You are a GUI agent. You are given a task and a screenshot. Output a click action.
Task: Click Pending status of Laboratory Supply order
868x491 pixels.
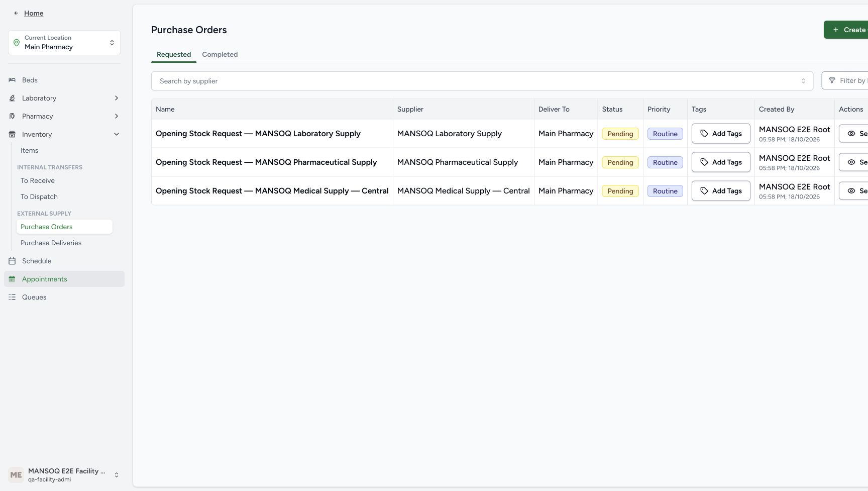pos(620,134)
